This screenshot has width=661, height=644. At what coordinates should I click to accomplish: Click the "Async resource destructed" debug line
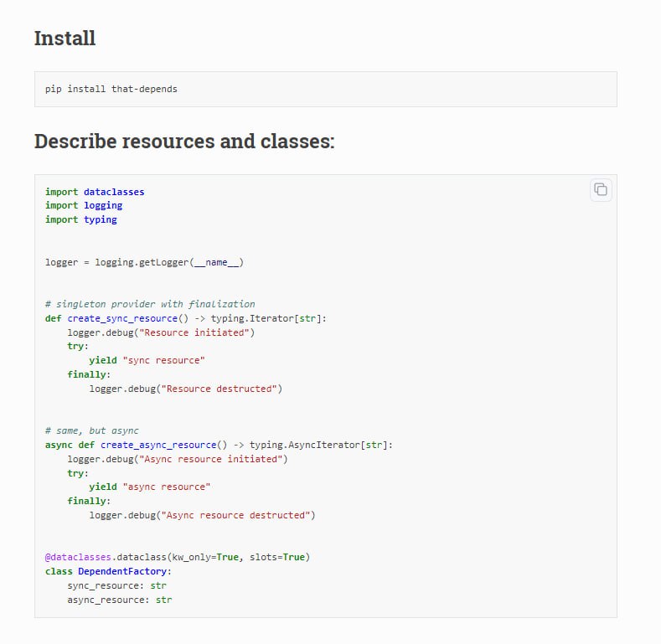coord(202,515)
